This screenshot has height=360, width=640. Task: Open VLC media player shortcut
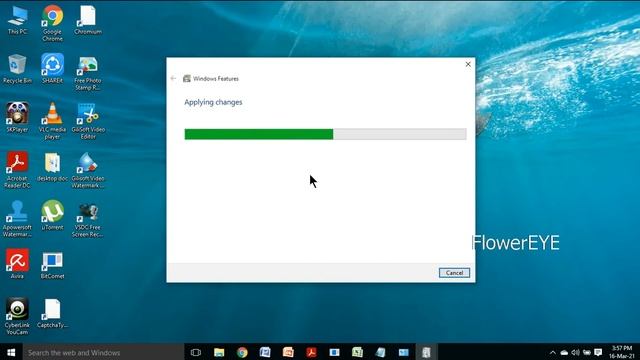[52, 121]
